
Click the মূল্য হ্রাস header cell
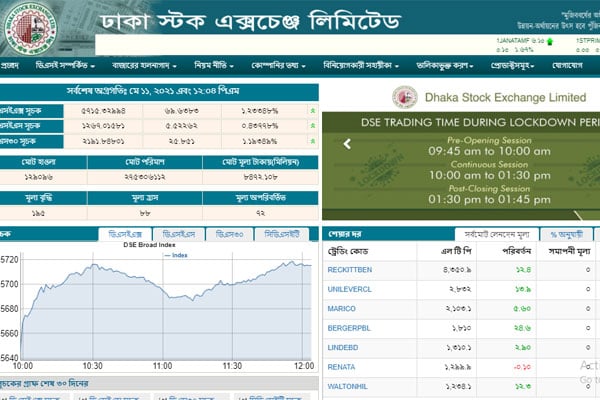145,198
